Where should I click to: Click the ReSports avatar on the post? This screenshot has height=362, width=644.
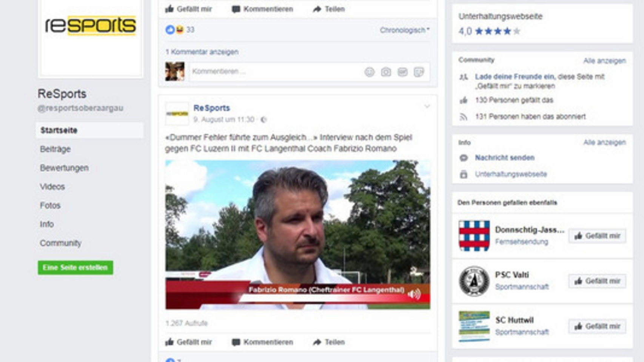[177, 114]
